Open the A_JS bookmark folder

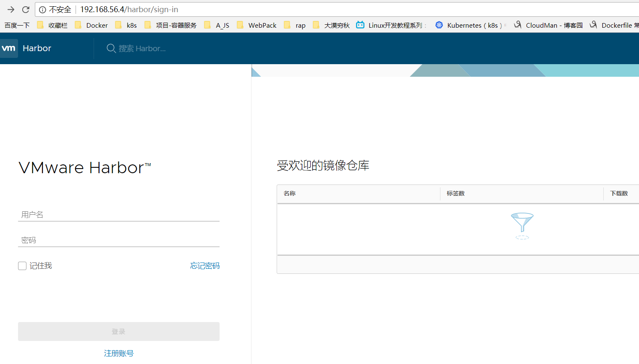click(217, 25)
